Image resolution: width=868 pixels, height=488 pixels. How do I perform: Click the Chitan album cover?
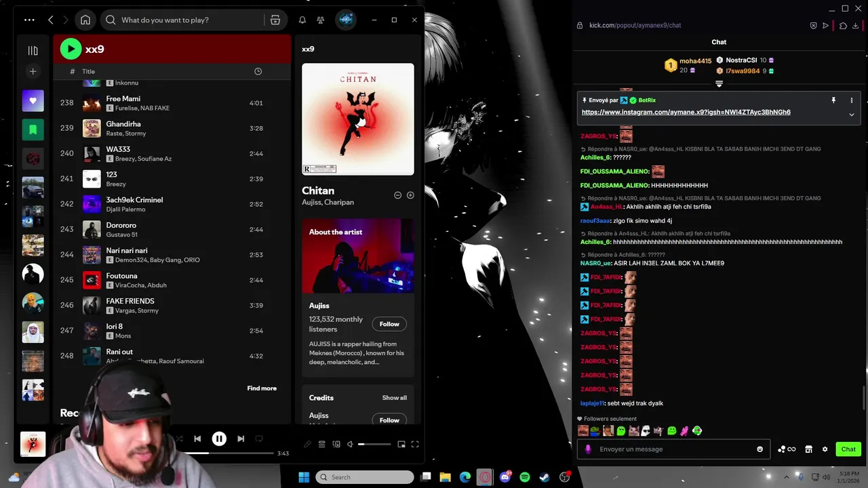[358, 119]
